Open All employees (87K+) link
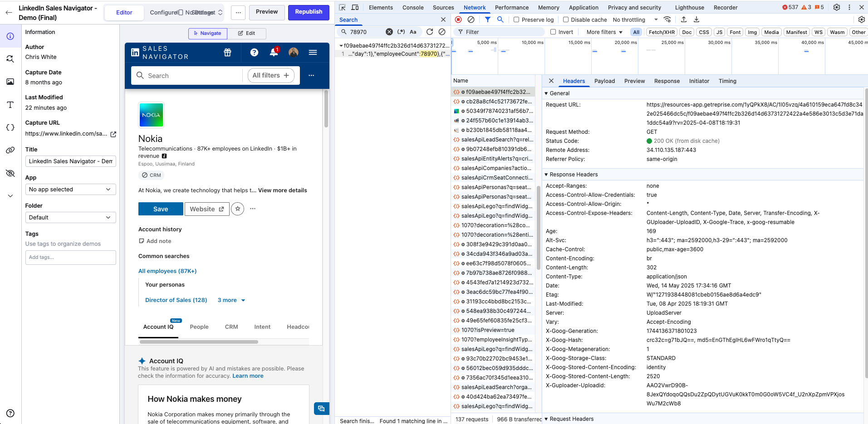Viewport: 868px width, 424px height. (167, 271)
